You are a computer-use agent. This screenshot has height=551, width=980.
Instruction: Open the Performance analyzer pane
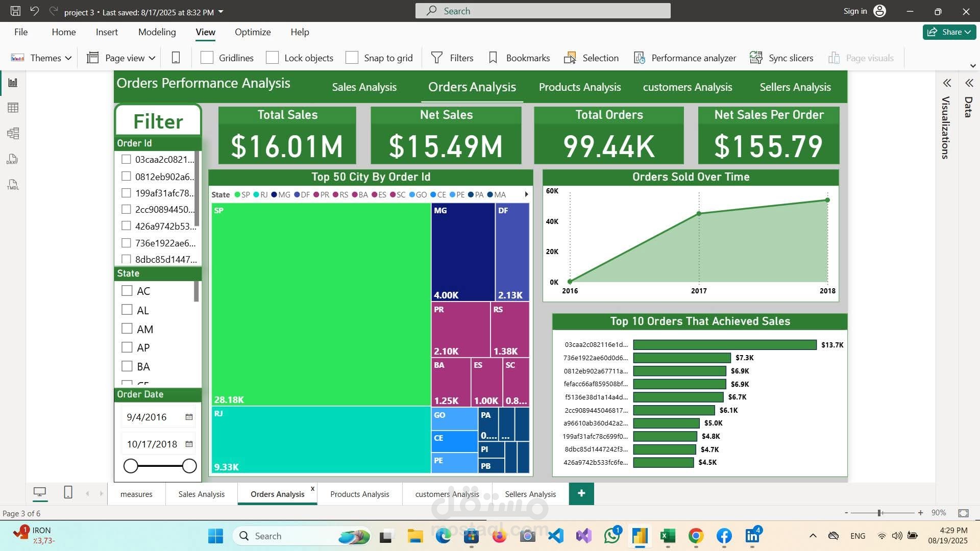point(685,58)
